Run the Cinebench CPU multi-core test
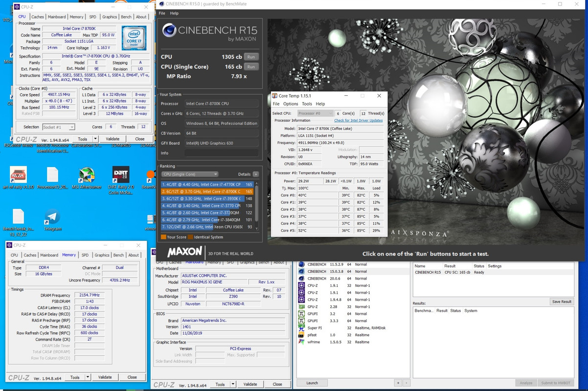This screenshot has width=588, height=391. 251,57
